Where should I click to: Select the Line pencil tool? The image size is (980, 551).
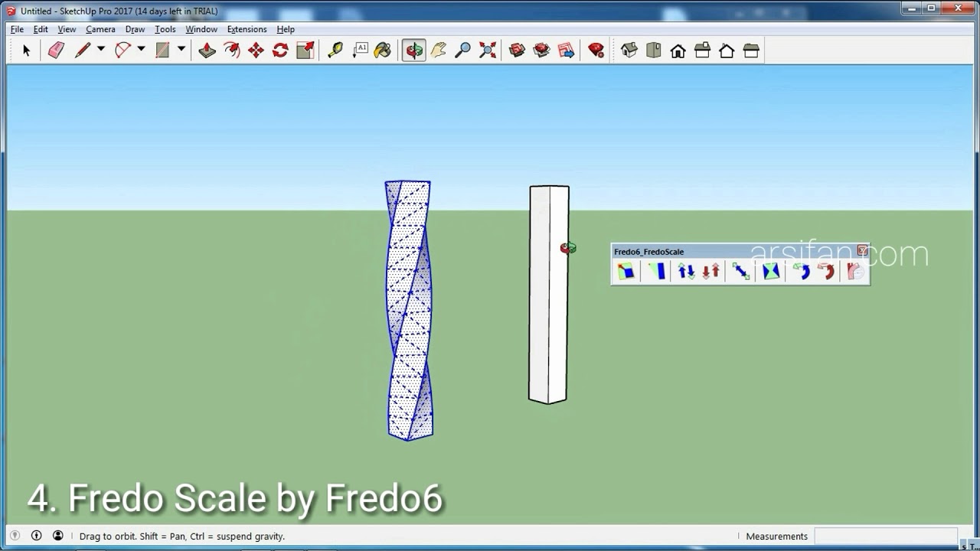83,51
